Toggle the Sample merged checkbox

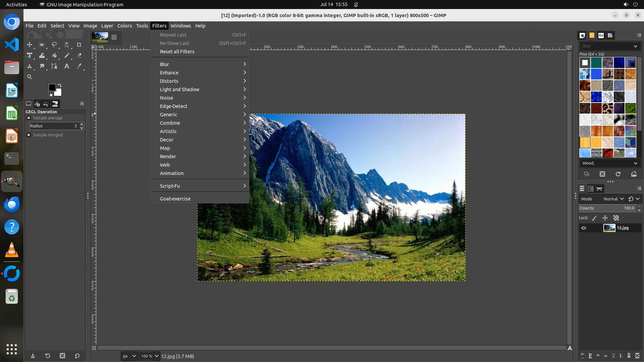29,135
